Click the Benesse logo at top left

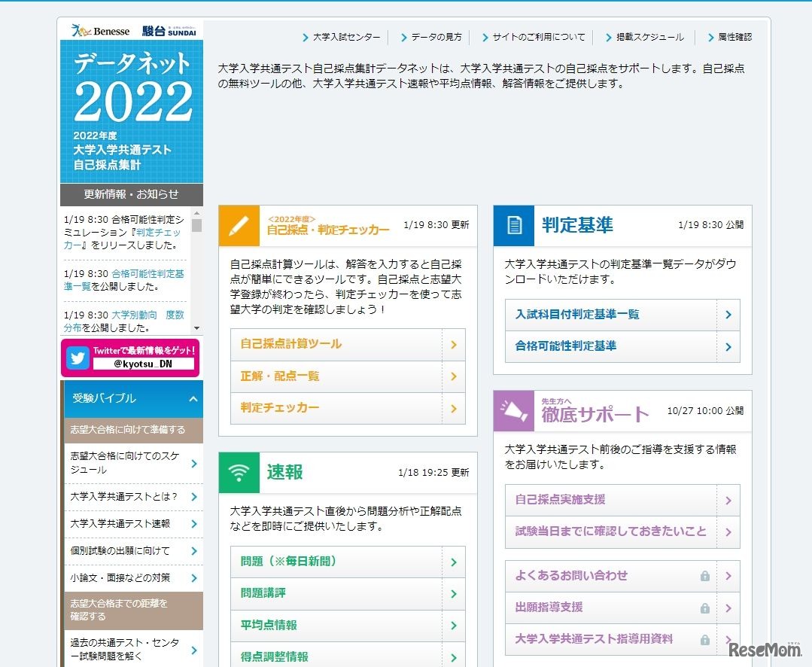[101, 31]
